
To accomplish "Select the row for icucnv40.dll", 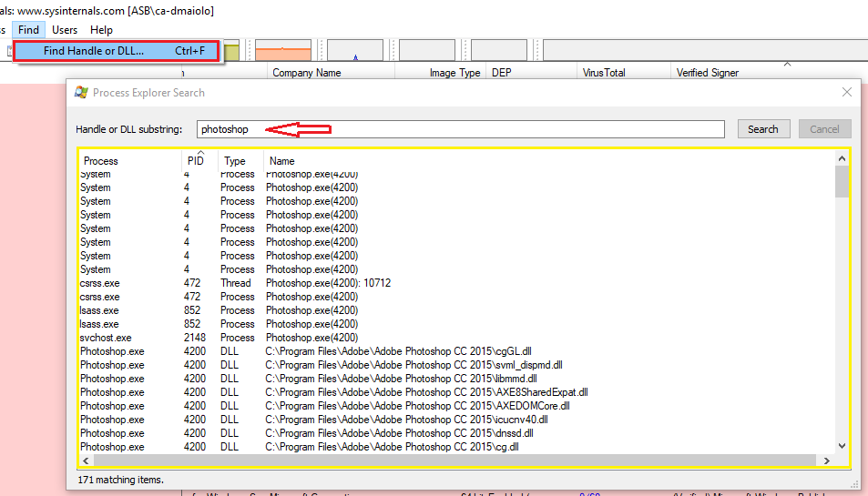I will (x=456, y=420).
